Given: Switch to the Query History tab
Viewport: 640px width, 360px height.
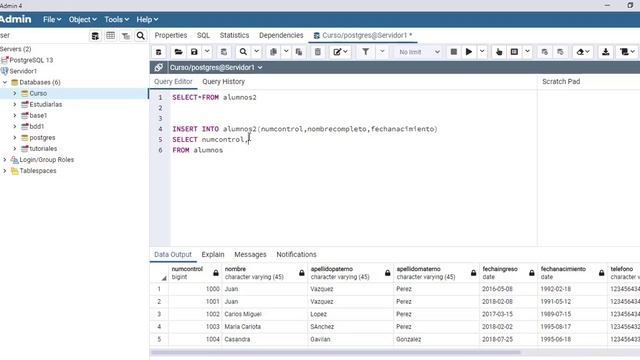Looking at the screenshot, I should (x=224, y=82).
